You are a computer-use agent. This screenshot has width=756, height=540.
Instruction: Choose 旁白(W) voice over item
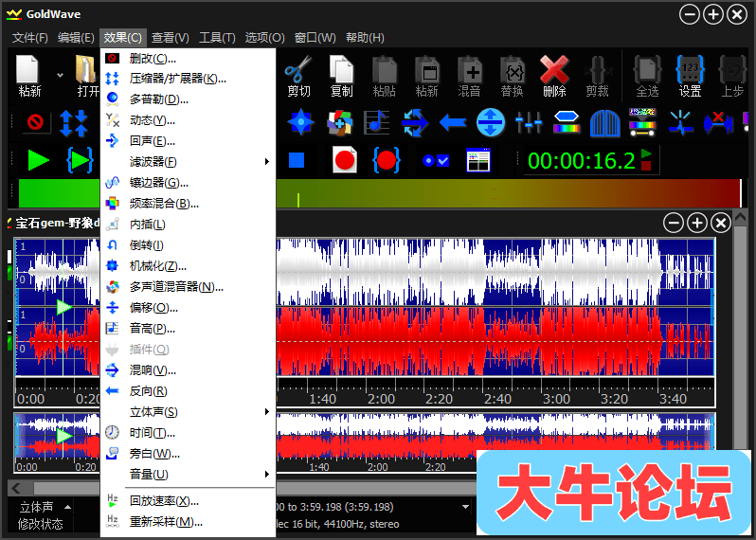point(188,454)
